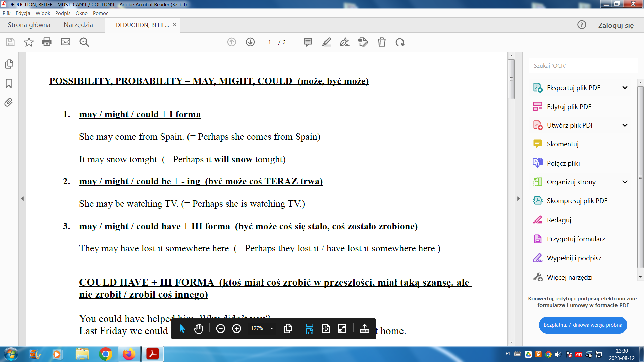The image size is (644, 362).
Task: Open the attachments paperclip panel
Action: click(x=9, y=102)
